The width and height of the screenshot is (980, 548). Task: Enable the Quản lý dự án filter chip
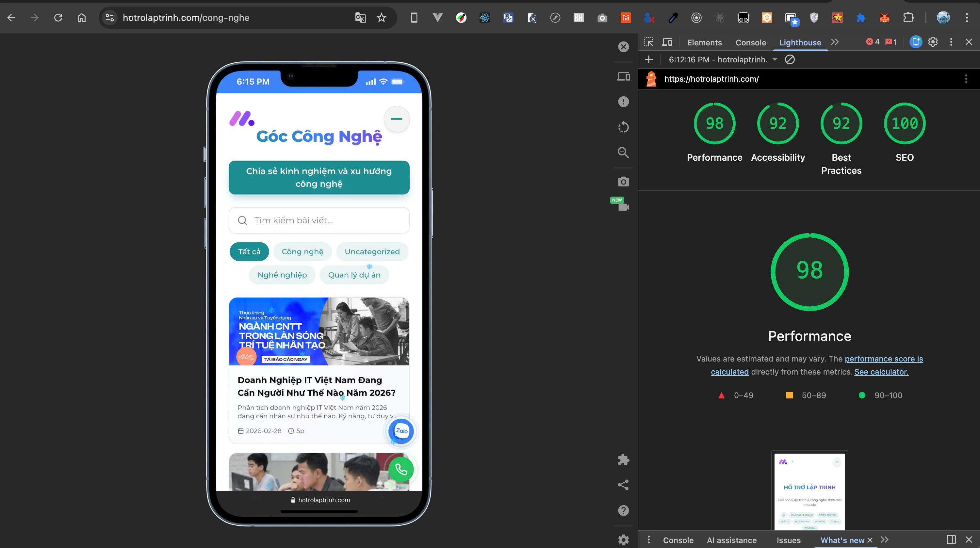[x=354, y=275]
